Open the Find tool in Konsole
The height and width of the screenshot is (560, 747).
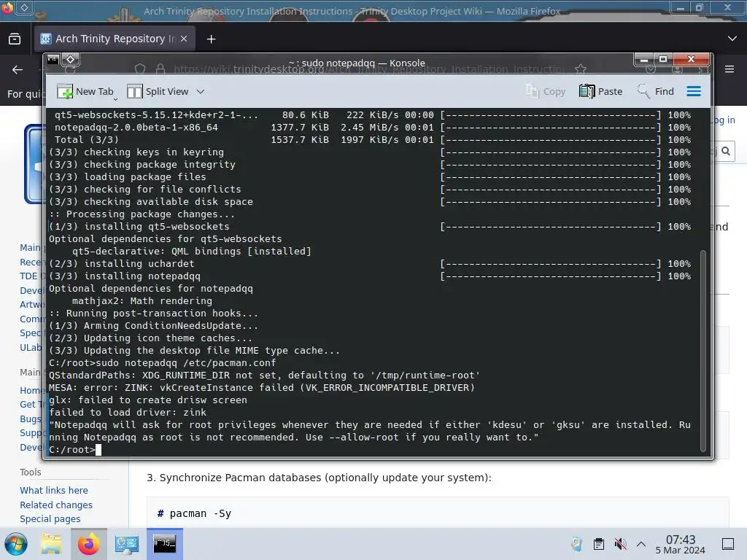click(x=656, y=91)
